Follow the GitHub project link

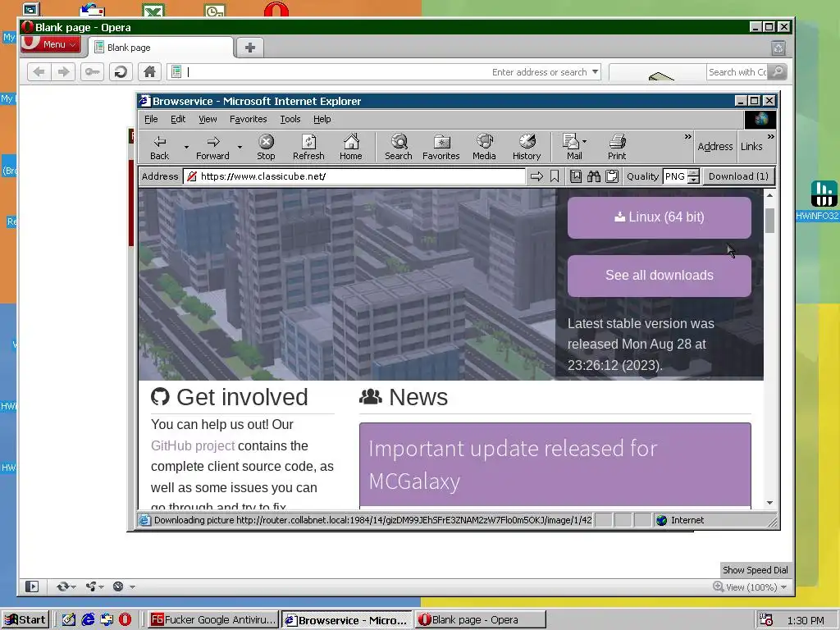pyautogui.click(x=193, y=445)
